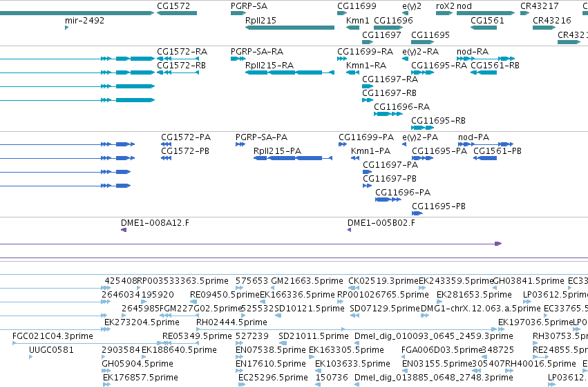Click the CG11695-RA transcript

[423, 72]
